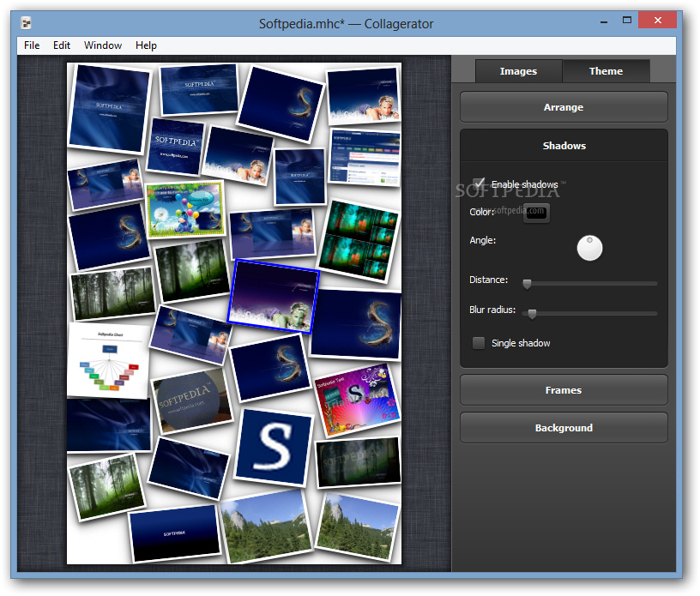This screenshot has height=596, width=700.
Task: Disable the Enable shadows checkbox
Action: (x=479, y=184)
